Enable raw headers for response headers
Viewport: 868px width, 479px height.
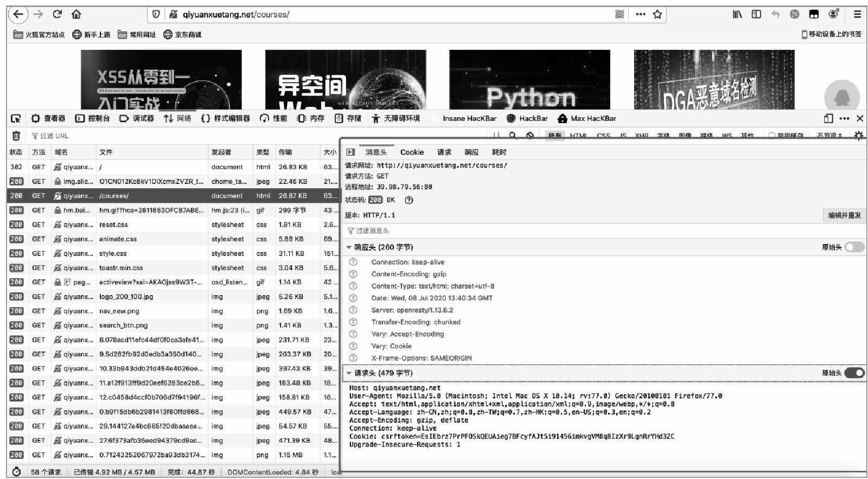854,247
